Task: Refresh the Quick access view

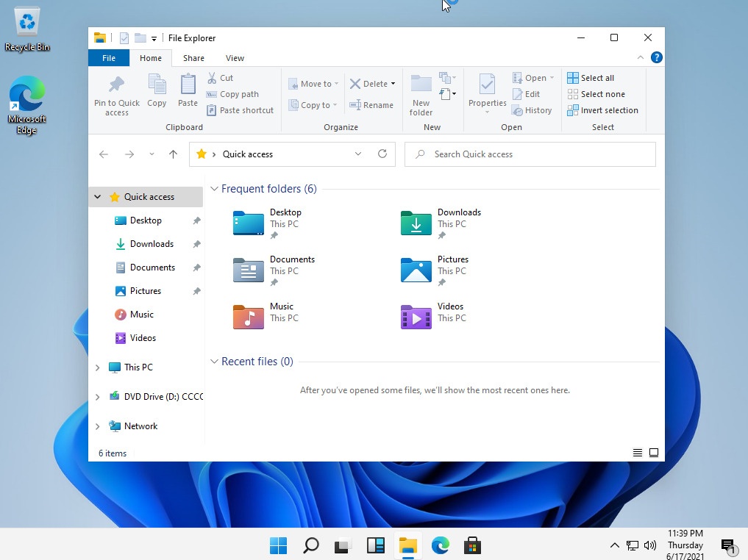Action: click(x=382, y=154)
